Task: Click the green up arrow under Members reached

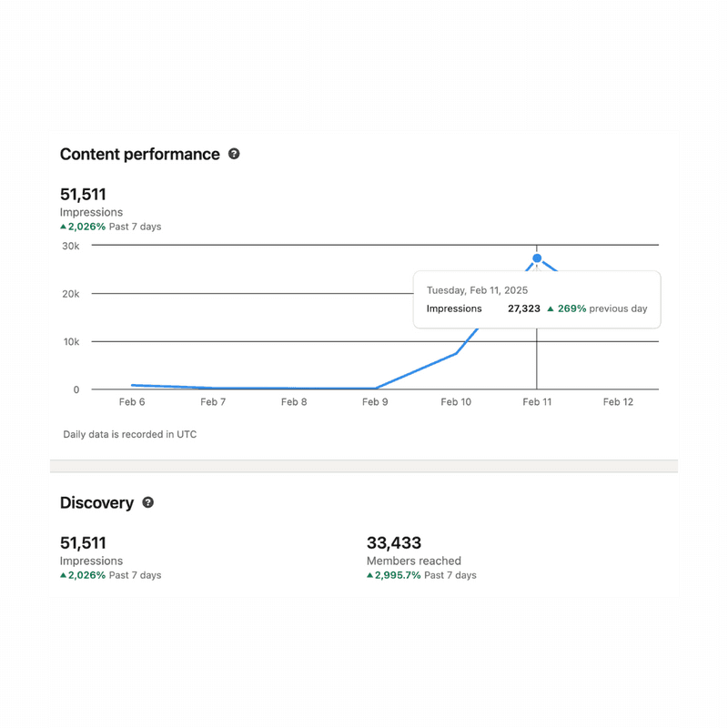Action: click(370, 575)
